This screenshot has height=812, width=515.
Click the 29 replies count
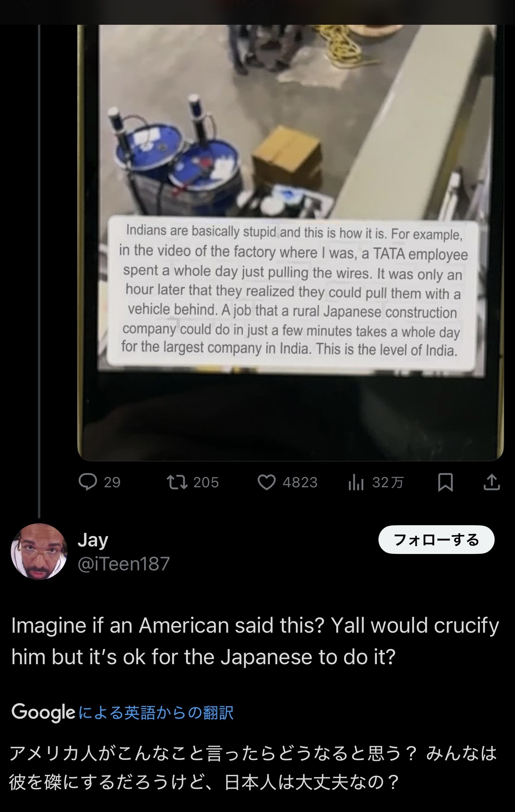pyautogui.click(x=112, y=482)
